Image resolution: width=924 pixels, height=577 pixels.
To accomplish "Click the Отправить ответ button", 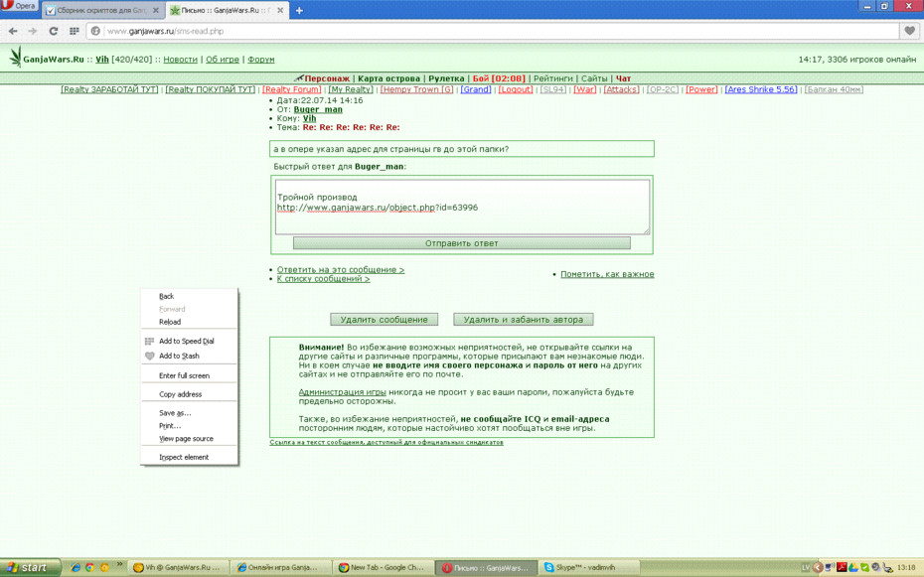I will [461, 243].
